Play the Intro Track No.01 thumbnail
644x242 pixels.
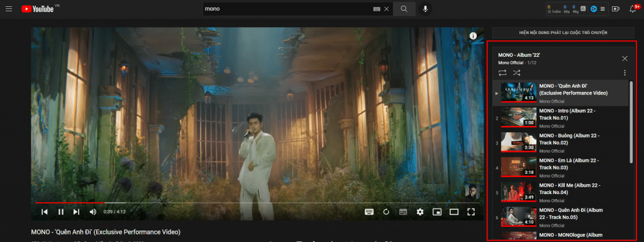[x=519, y=118]
